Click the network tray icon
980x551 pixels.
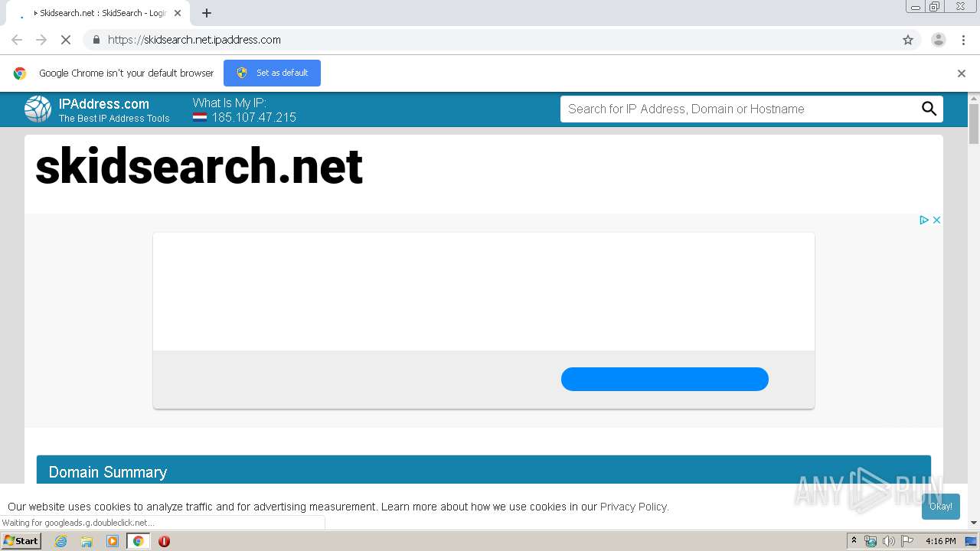pyautogui.click(x=871, y=541)
